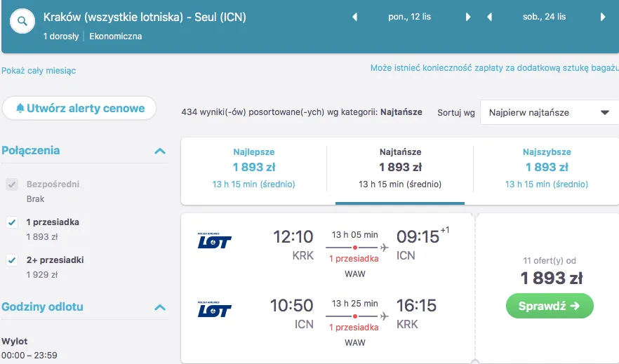The image size is (619, 364).
Task: Uncheck the 1 przesiadka filter
Action: 12,222
